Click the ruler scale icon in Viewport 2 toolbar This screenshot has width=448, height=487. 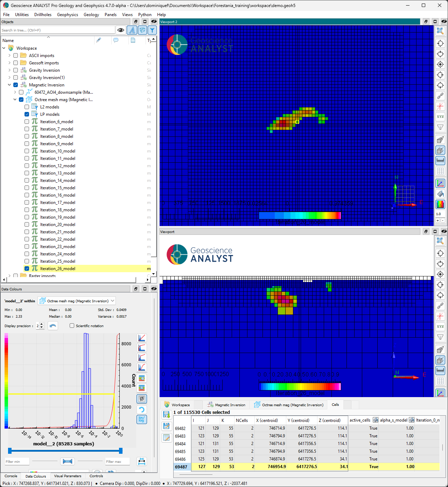point(440,161)
